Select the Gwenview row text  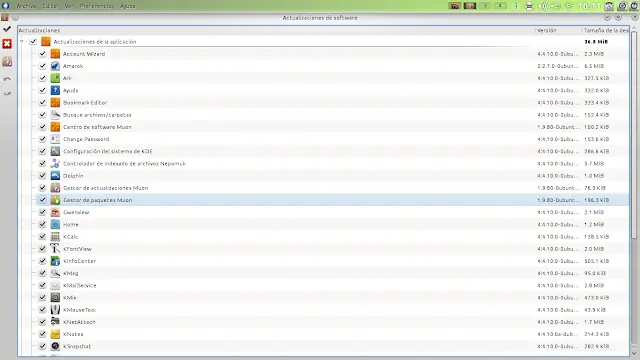pyautogui.click(x=76, y=212)
